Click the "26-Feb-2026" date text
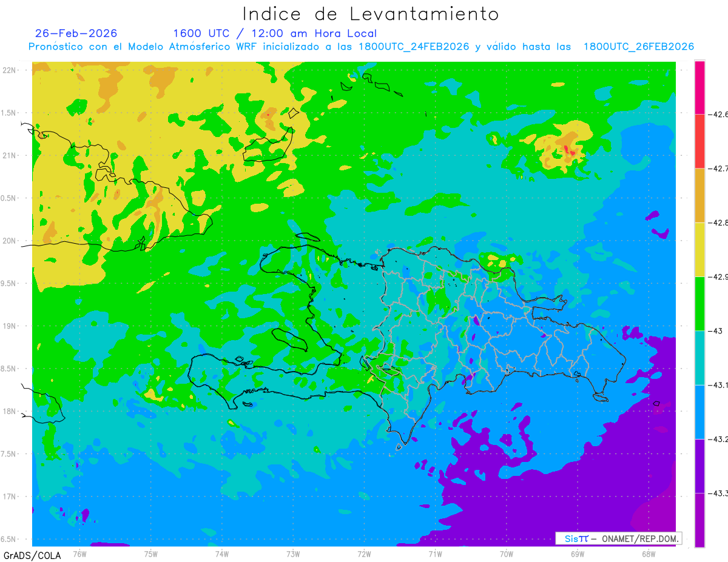 pos(76,33)
